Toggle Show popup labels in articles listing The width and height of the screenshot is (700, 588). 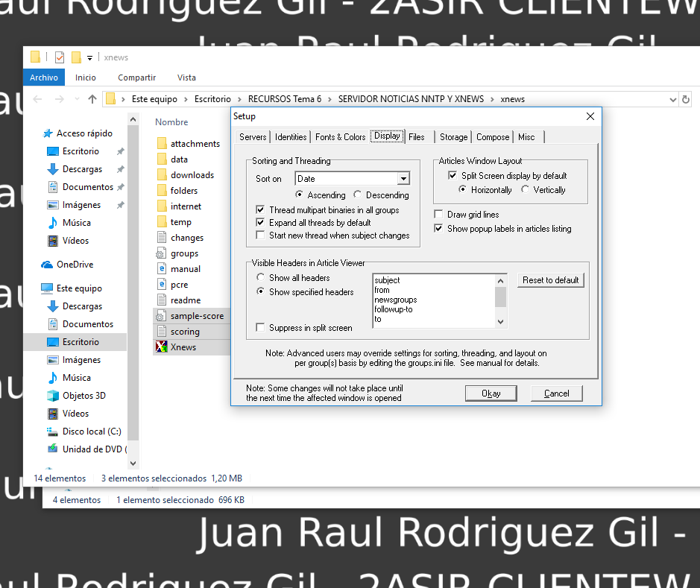pos(439,229)
